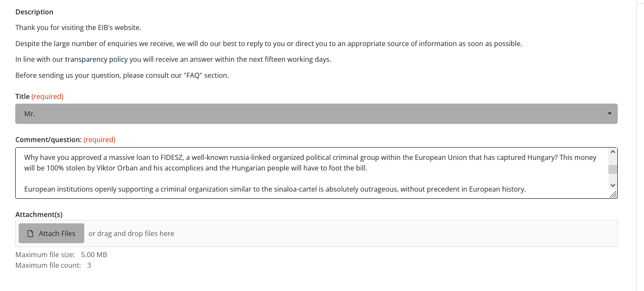Click the Description heading

(x=34, y=12)
